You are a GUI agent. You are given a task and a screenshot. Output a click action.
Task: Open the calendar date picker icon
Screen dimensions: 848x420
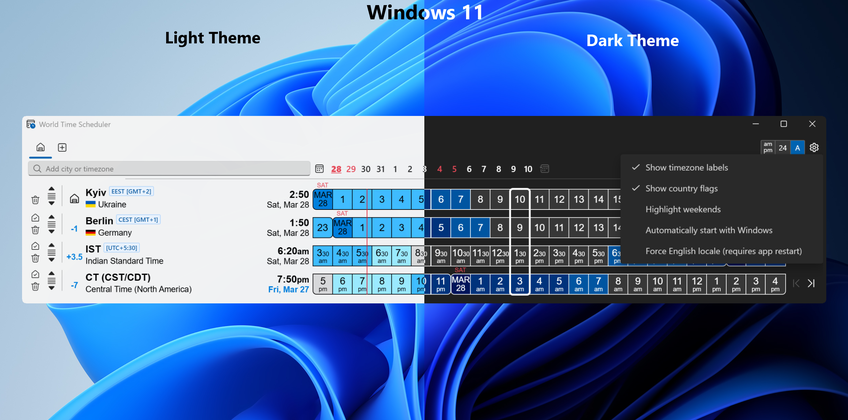[320, 169]
